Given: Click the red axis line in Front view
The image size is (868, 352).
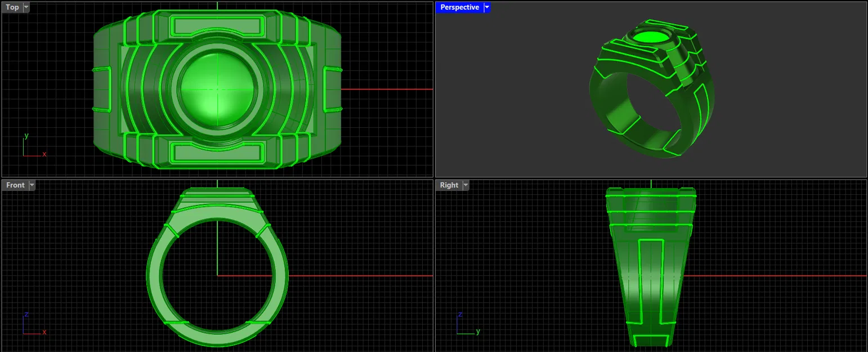Looking at the screenshot, I should [x=366, y=275].
